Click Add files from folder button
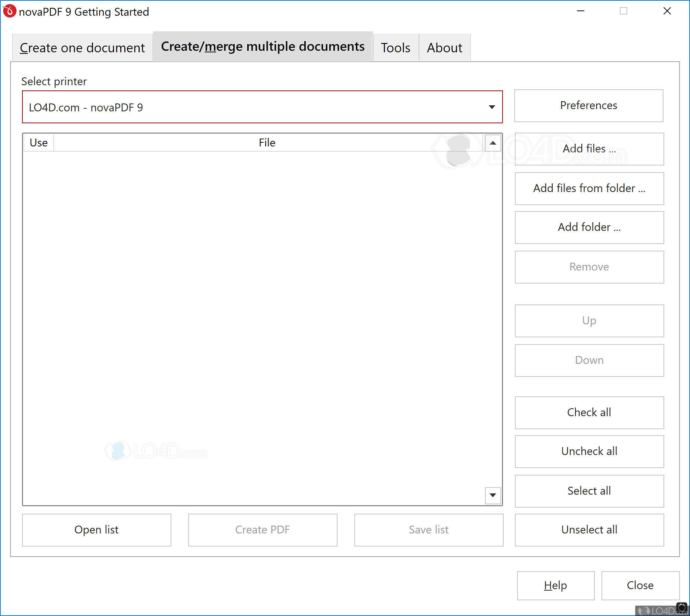The height and width of the screenshot is (616, 690). 590,189
